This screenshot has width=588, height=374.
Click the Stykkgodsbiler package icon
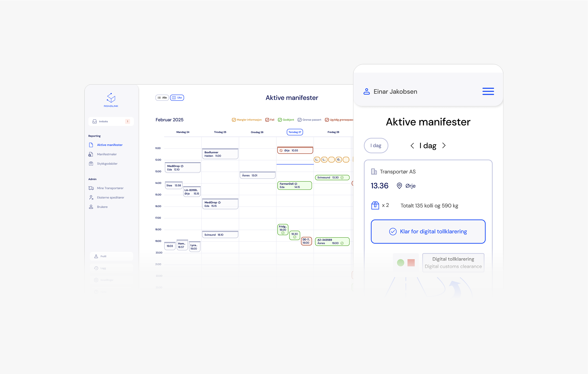(x=91, y=164)
